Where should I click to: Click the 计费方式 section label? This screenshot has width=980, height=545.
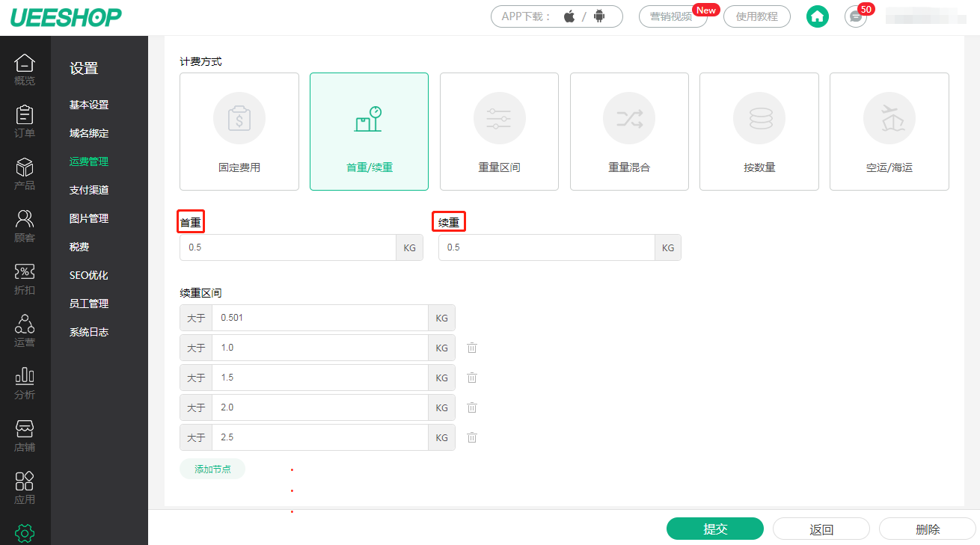coord(200,61)
